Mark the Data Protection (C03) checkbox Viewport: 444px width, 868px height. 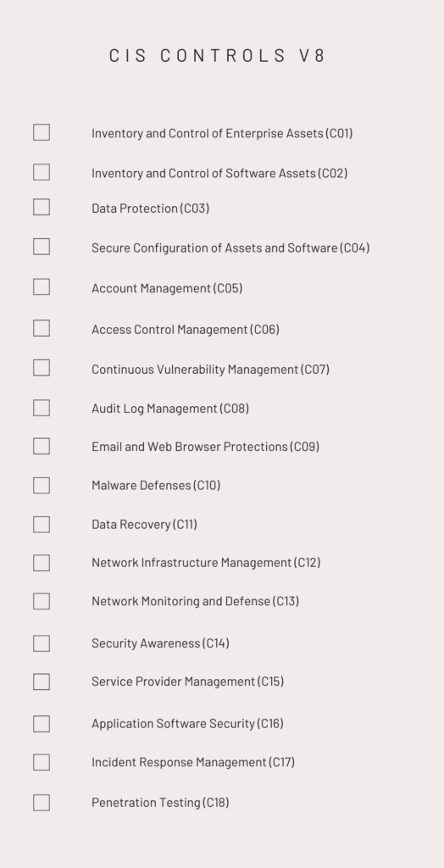pyautogui.click(x=42, y=207)
